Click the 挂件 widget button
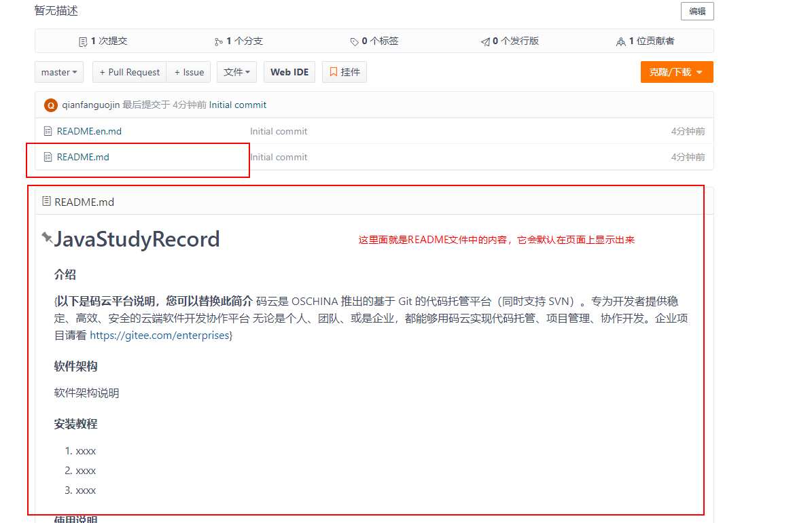812x523 pixels. pyautogui.click(x=345, y=72)
